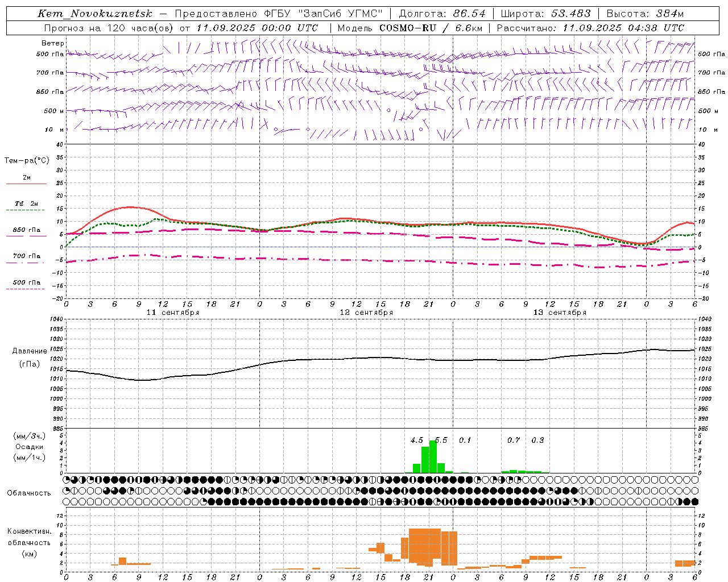Click the Рассчитано: 11.09.2025 04:38 UTC timestamp
Screen dimensions: 728x582
point(590,28)
